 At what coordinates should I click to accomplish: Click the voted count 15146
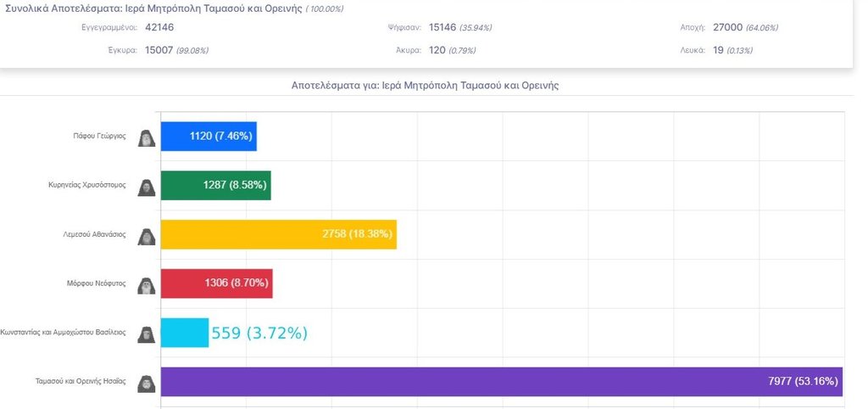pos(442,27)
